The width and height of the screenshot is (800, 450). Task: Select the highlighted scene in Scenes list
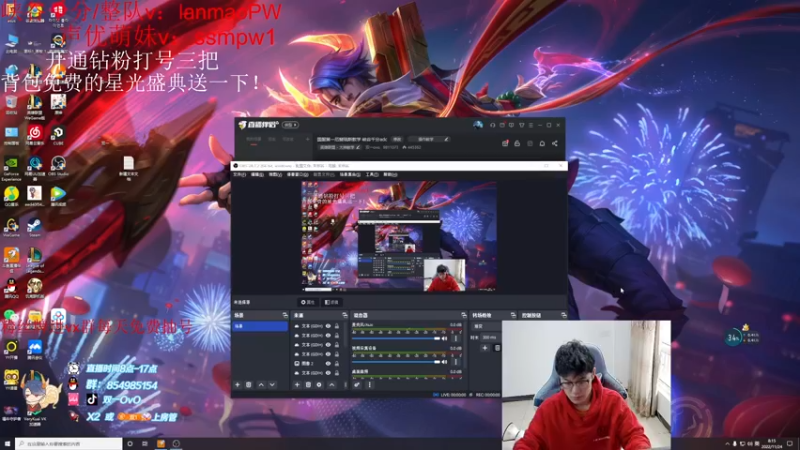coord(260,326)
